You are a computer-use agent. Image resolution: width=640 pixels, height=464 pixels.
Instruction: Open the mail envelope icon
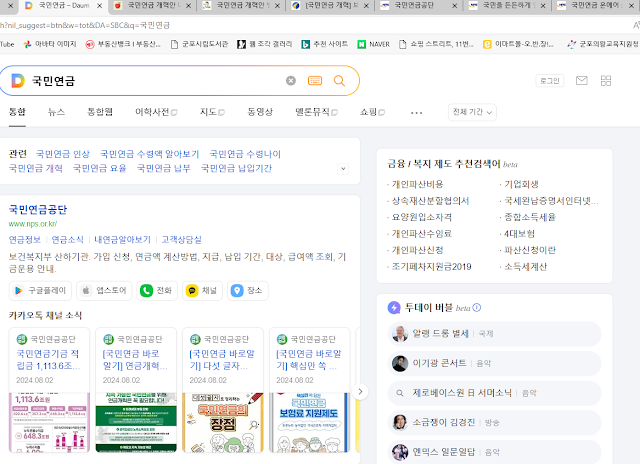tap(582, 80)
